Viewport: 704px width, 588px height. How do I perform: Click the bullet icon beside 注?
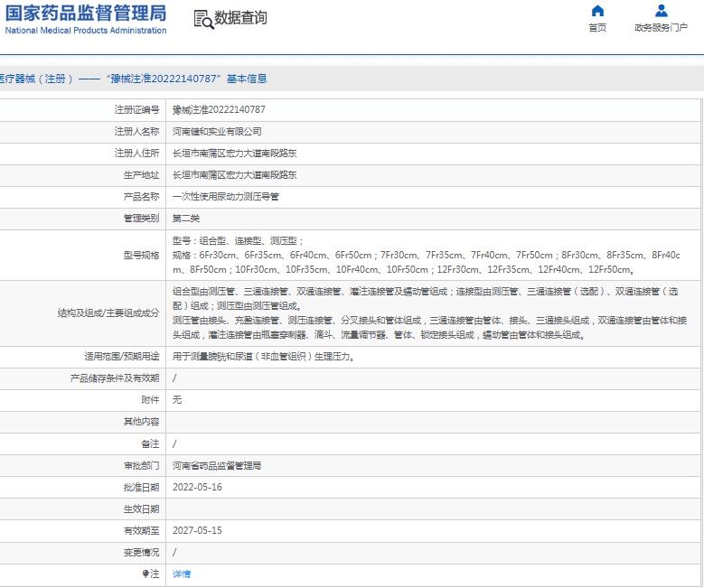tap(145, 574)
